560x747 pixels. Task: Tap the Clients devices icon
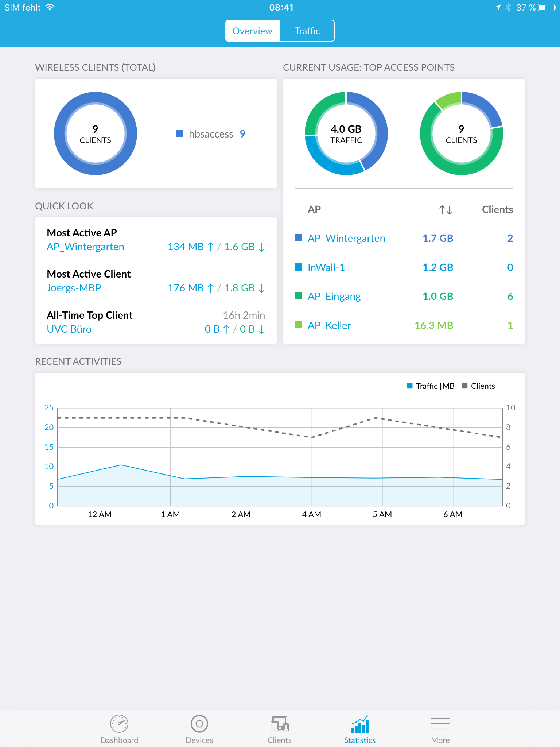coord(280,724)
